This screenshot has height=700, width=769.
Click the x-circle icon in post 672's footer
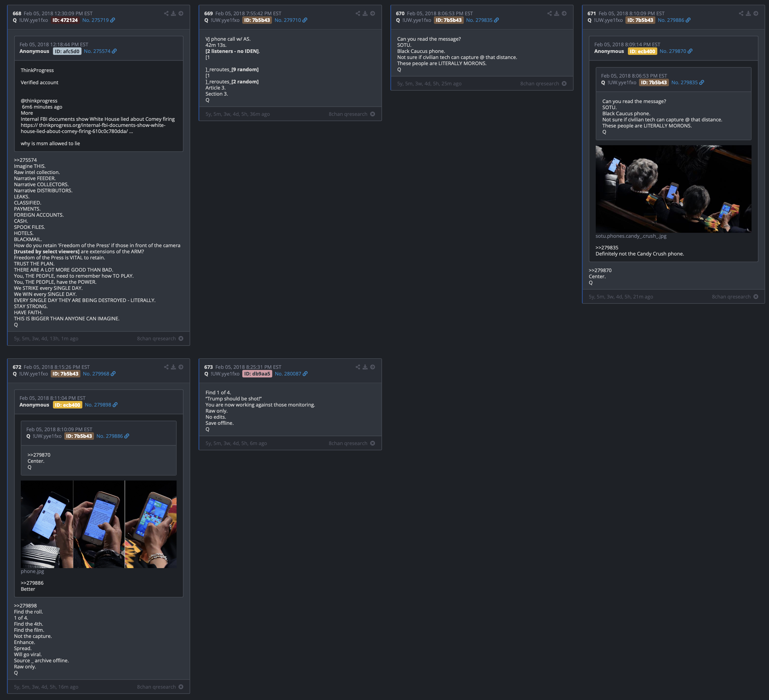click(x=181, y=687)
